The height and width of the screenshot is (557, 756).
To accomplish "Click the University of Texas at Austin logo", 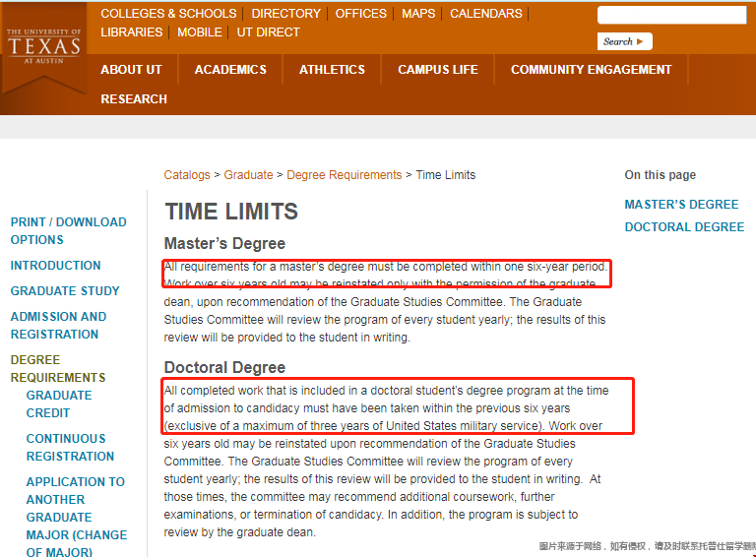I will pos(43,46).
